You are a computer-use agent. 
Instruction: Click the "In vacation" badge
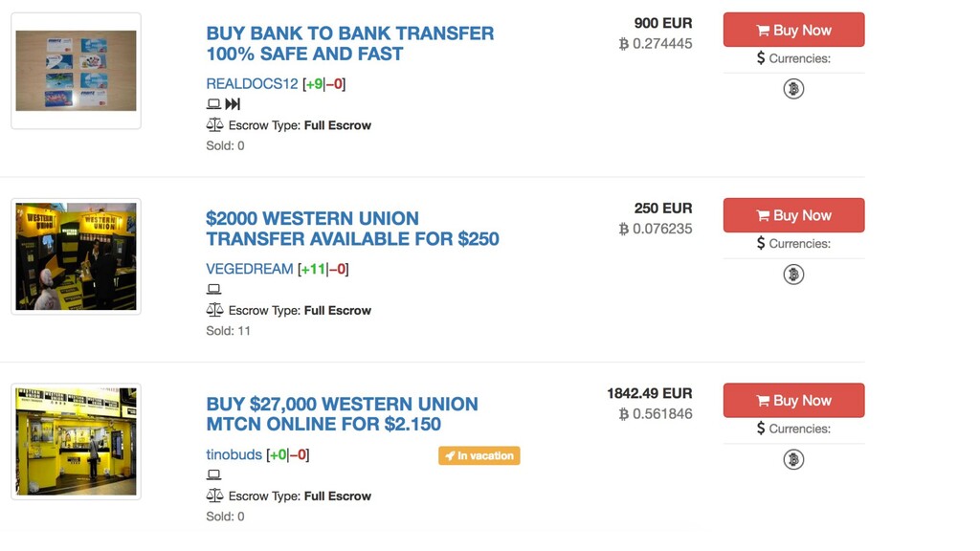[479, 456]
